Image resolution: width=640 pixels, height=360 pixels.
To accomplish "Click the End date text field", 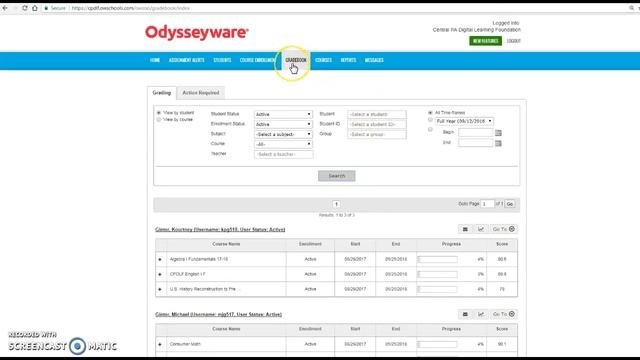I will 476,143.
